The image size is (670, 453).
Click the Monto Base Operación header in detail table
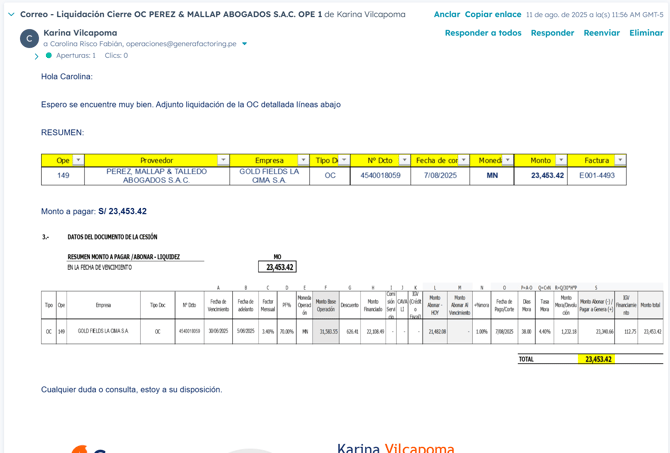tap(326, 305)
